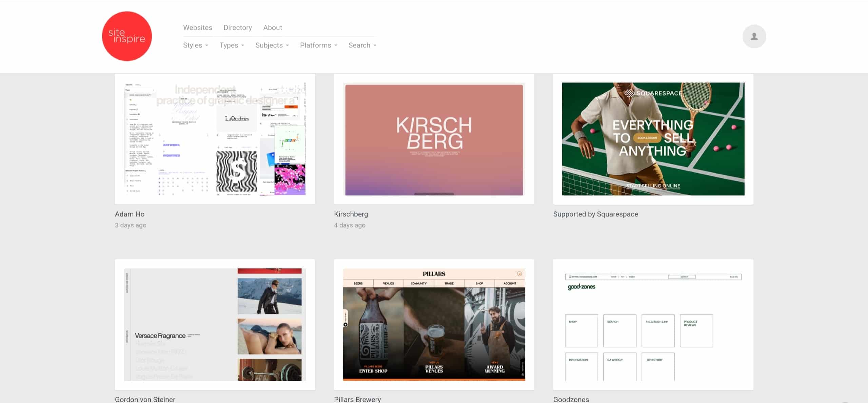Open the siteinspire logo home link
The width and height of the screenshot is (868, 403).
click(x=127, y=36)
